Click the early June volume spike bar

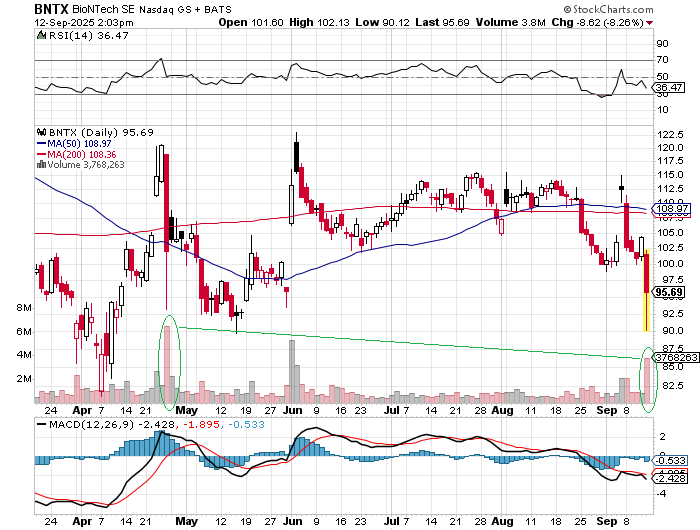[x=292, y=371]
